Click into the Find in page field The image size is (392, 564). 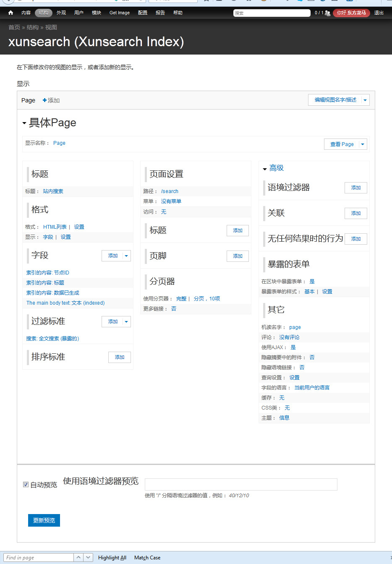[39, 557]
